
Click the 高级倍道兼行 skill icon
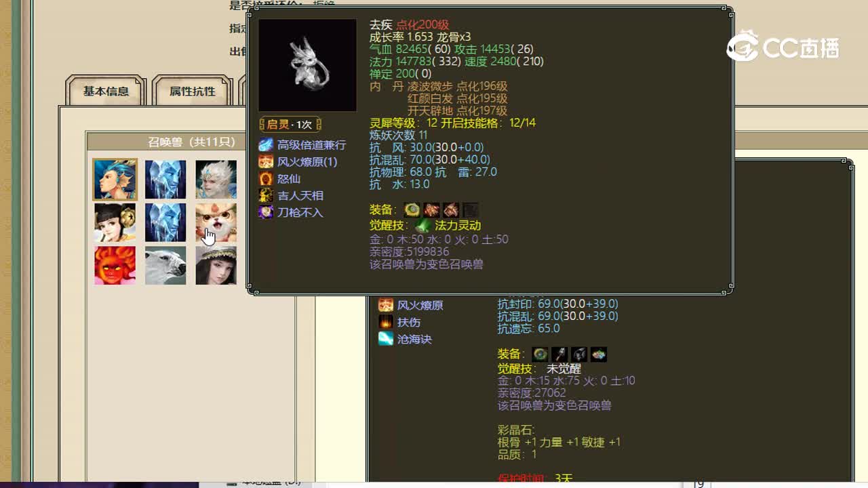pyautogui.click(x=265, y=145)
